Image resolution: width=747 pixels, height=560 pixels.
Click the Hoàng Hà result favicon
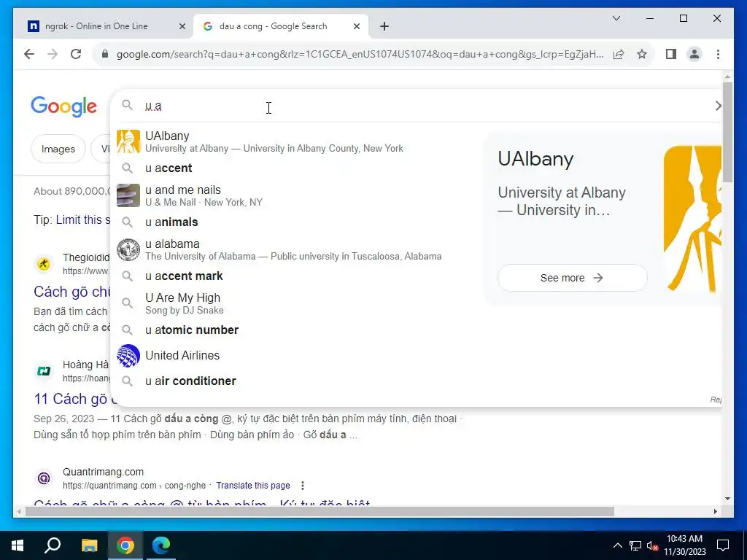44,371
